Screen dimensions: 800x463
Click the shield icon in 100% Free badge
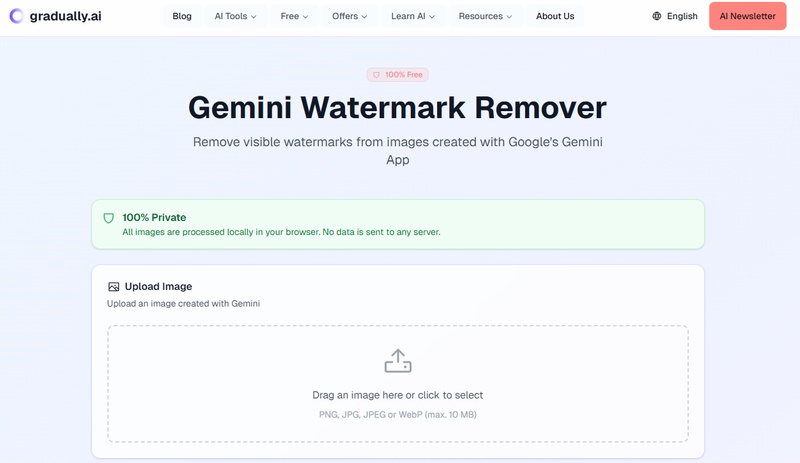pyautogui.click(x=376, y=75)
